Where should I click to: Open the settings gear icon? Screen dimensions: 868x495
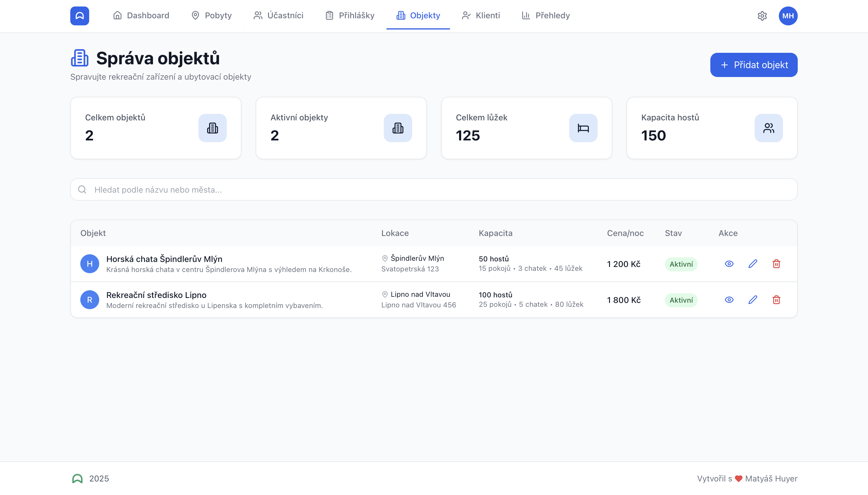pos(762,16)
